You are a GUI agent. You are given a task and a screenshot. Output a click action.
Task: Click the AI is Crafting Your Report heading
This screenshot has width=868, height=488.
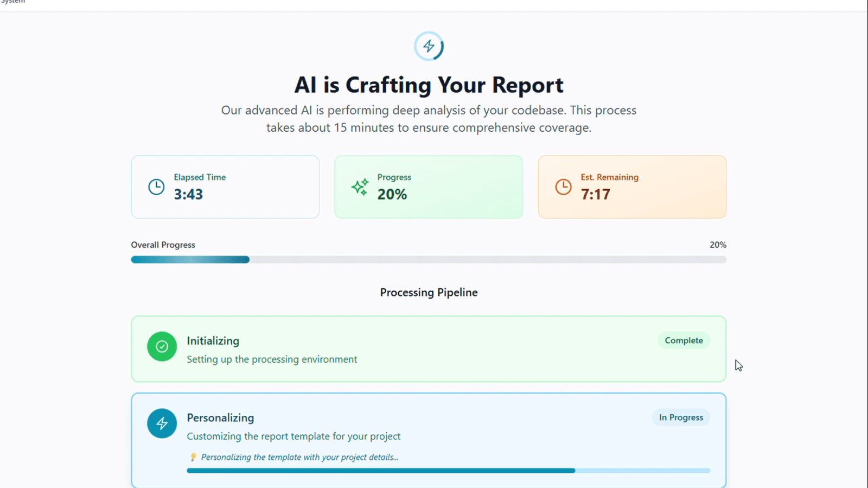[429, 85]
